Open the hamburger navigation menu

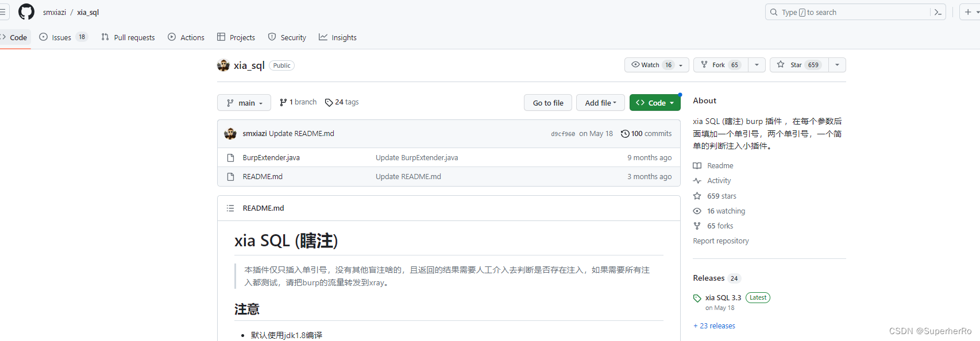tap(3, 12)
